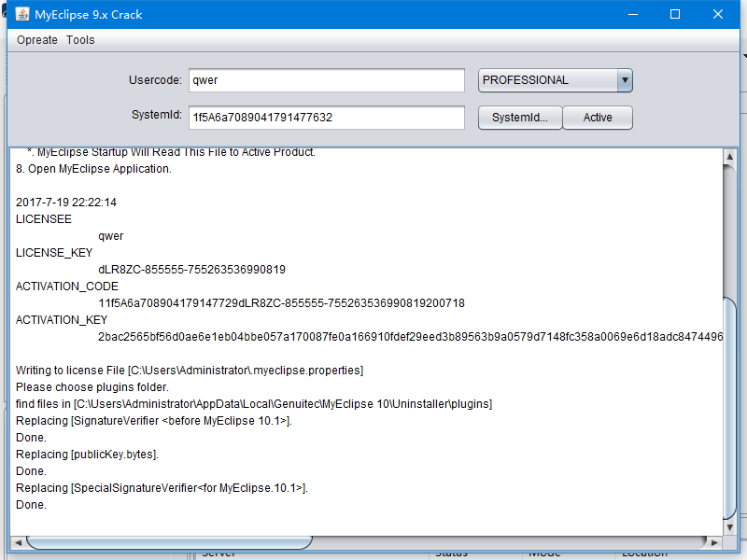Click the Active button
This screenshot has width=747, height=560.
pos(598,118)
